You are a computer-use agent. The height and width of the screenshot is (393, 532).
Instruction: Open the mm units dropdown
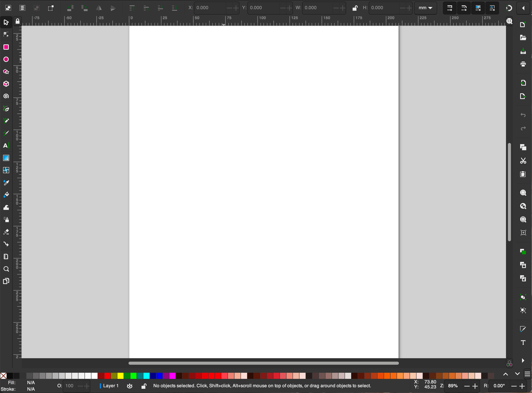pos(426,8)
